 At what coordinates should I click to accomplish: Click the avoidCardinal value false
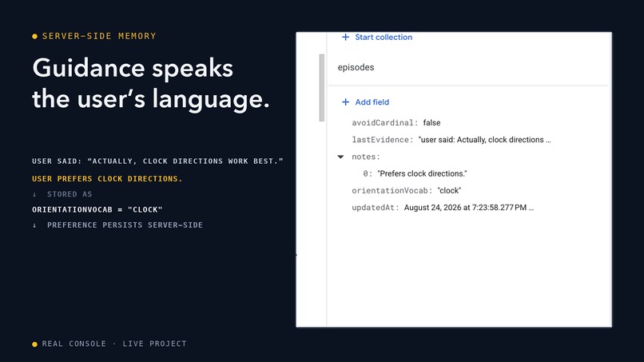point(431,123)
